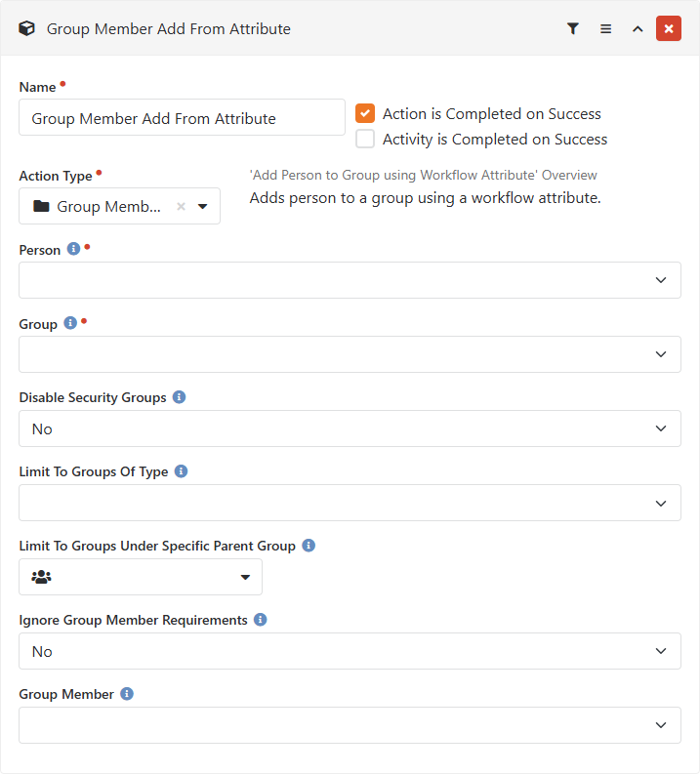Click info icon next to Group Member label
The height and width of the screenshot is (774, 700).
[127, 694]
